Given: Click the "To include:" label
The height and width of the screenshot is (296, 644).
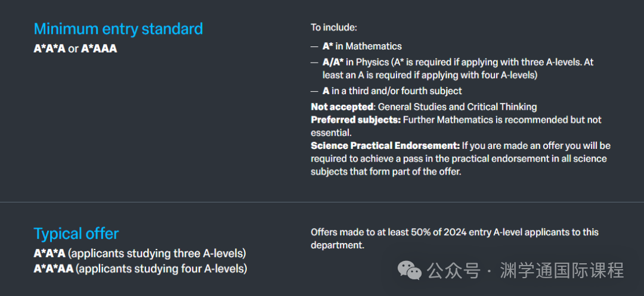Looking at the screenshot, I should pyautogui.click(x=334, y=27).
